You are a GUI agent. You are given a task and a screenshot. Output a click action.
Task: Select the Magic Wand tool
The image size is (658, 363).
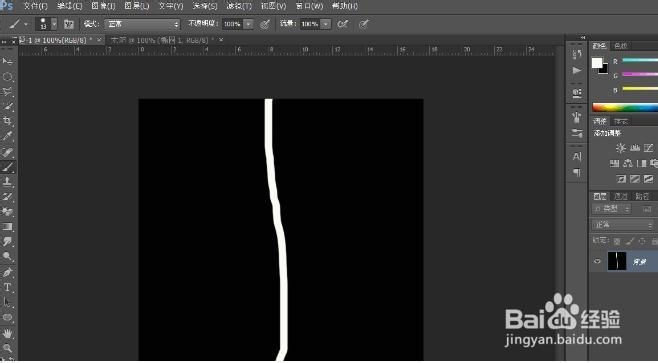click(x=7, y=106)
